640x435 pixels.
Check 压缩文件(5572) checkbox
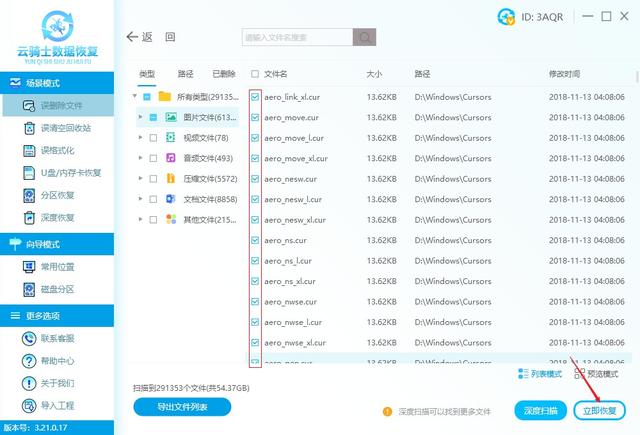pos(153,179)
